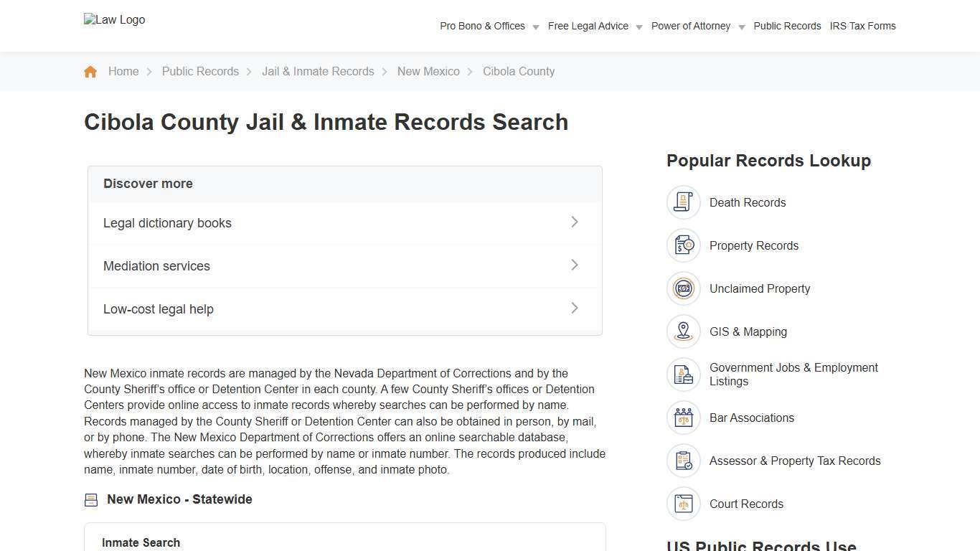Click the Jail & Inmate Records breadcrumb

click(x=318, y=71)
